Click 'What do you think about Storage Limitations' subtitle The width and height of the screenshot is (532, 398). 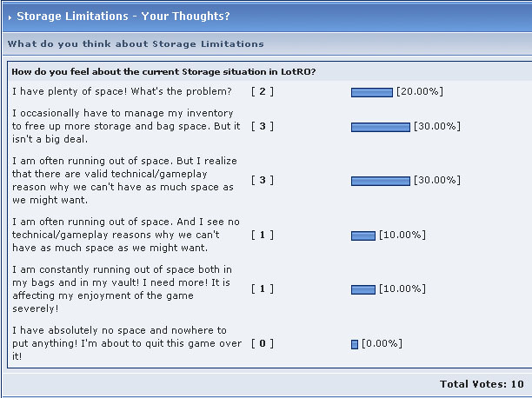click(136, 44)
